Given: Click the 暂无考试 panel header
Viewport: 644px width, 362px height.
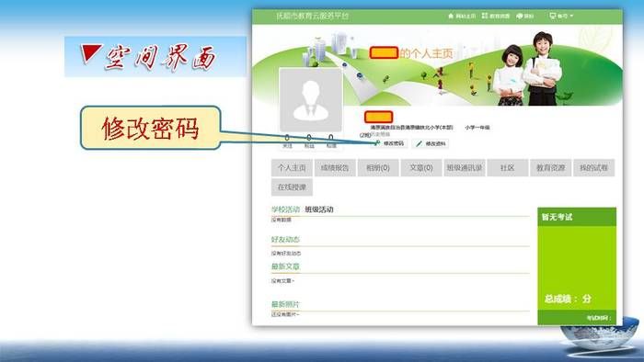Looking at the screenshot, I should pyautogui.click(x=577, y=217).
